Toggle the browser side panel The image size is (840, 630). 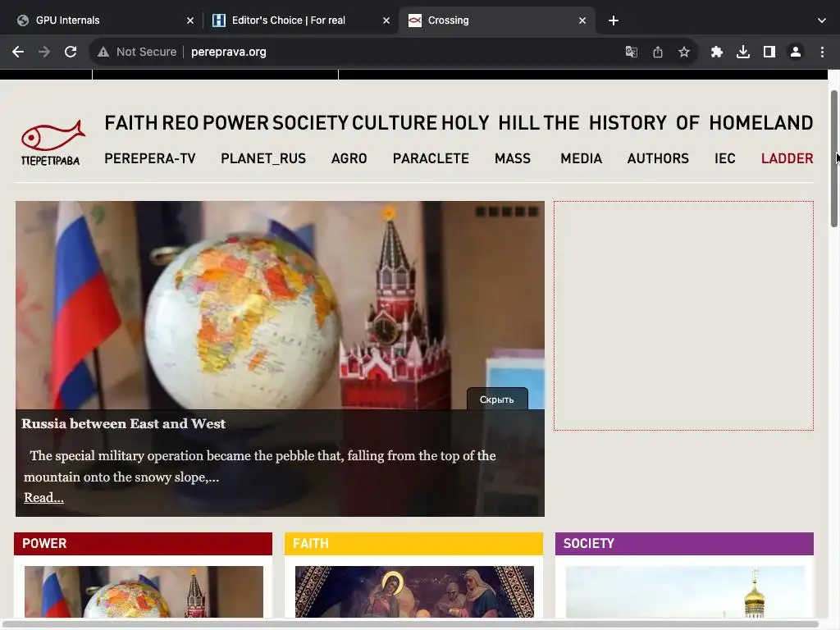tap(769, 52)
